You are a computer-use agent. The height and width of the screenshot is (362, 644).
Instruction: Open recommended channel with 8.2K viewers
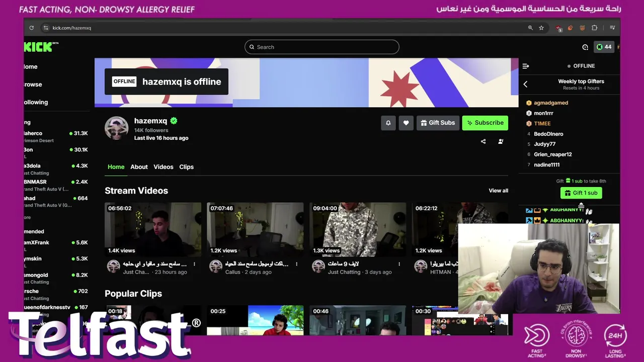point(56,278)
